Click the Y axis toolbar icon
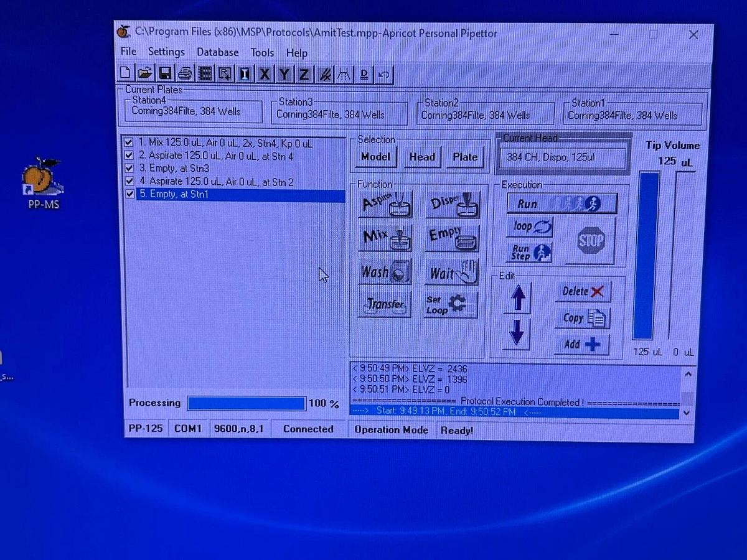 (284, 74)
